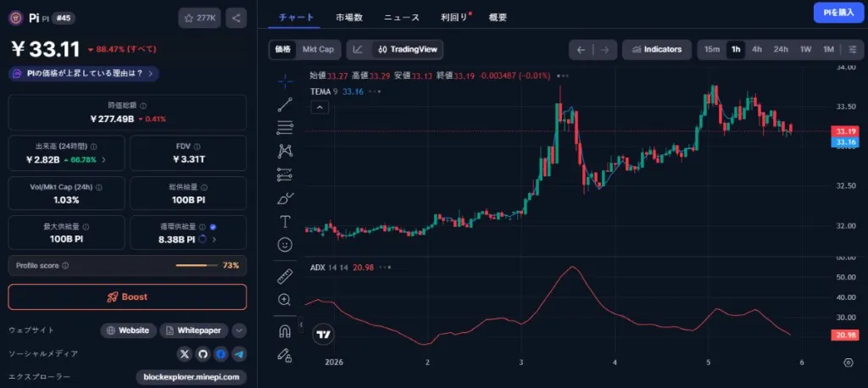
Task: Open the emoji sticker tool
Action: click(x=285, y=245)
